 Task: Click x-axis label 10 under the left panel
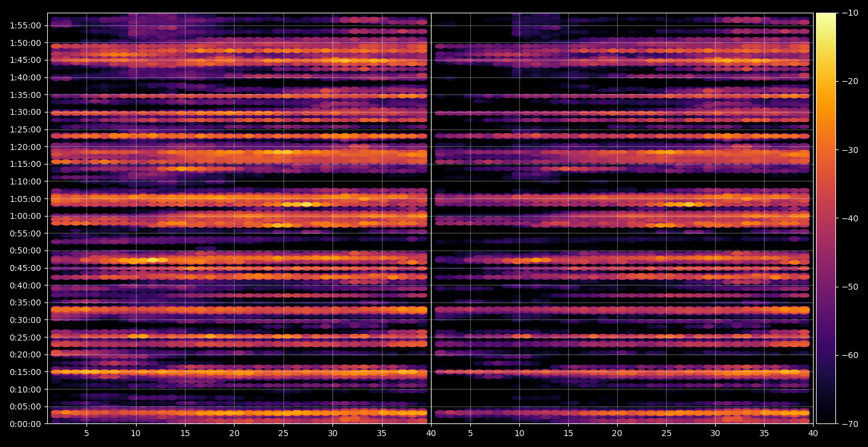(135, 434)
